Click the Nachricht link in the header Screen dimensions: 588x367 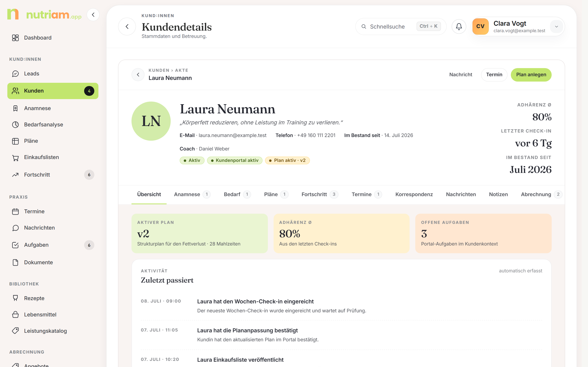[461, 75]
